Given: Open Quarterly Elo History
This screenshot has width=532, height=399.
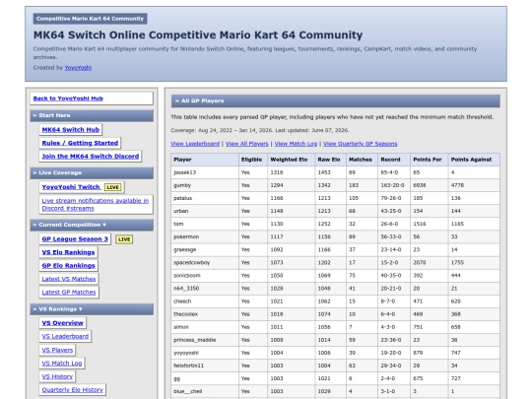Looking at the screenshot, I should point(73,390).
